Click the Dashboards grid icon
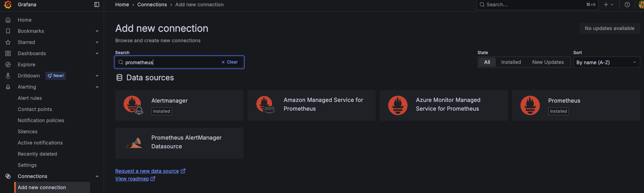 click(x=8, y=53)
